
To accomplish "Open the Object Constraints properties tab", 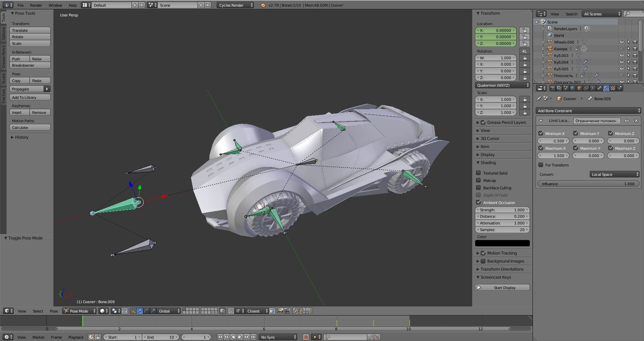I will (x=586, y=88).
